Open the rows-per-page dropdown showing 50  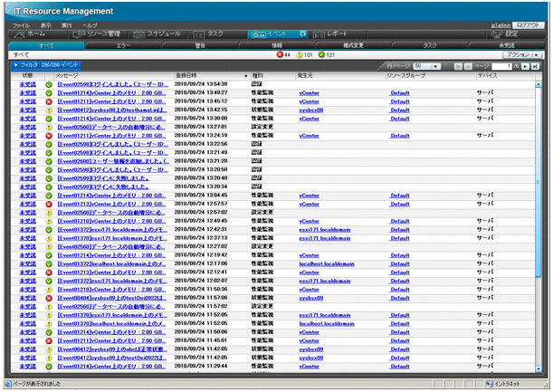click(x=425, y=66)
